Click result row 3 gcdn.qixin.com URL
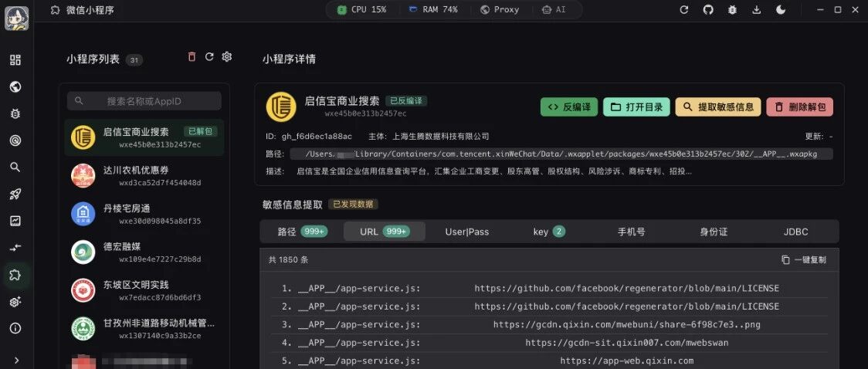Image resolution: width=868 pixels, height=369 pixels. [626, 325]
